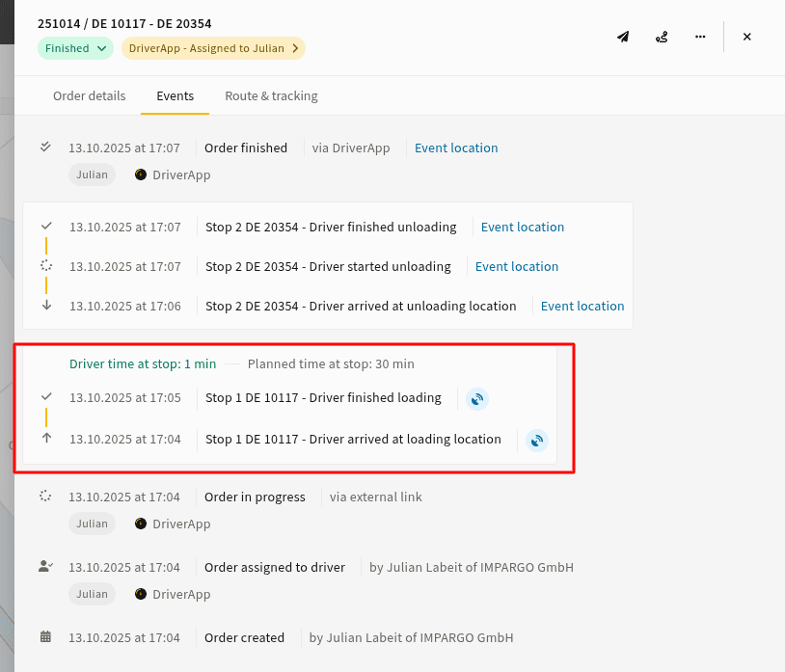Click Driver time at stop: 1 min text

142,363
